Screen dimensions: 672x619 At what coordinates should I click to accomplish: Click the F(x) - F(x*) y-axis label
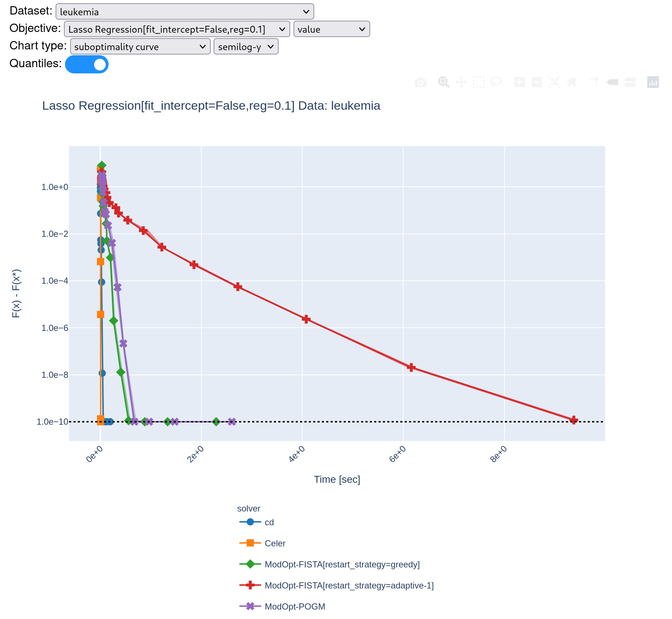[16, 294]
